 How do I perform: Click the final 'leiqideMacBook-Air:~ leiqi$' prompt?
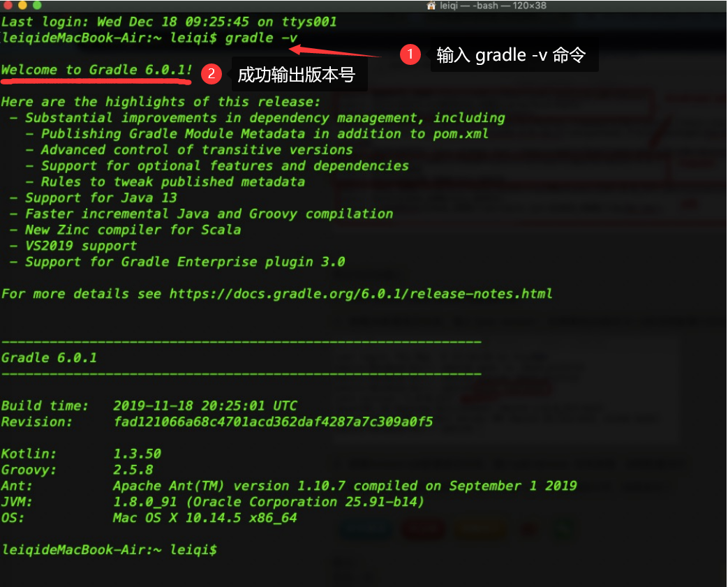coord(109,550)
